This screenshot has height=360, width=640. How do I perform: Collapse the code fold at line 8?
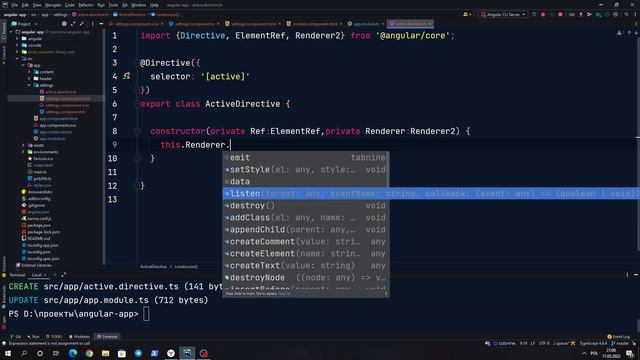[137, 131]
